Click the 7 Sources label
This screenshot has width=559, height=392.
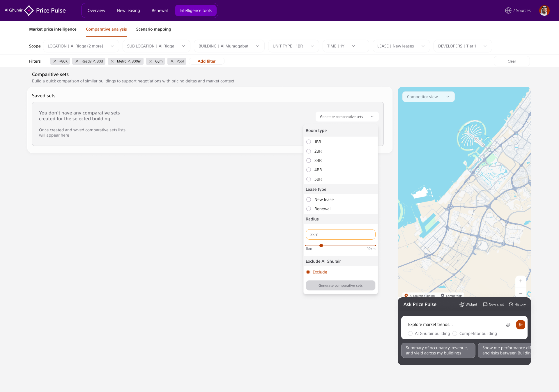tap(522, 10)
